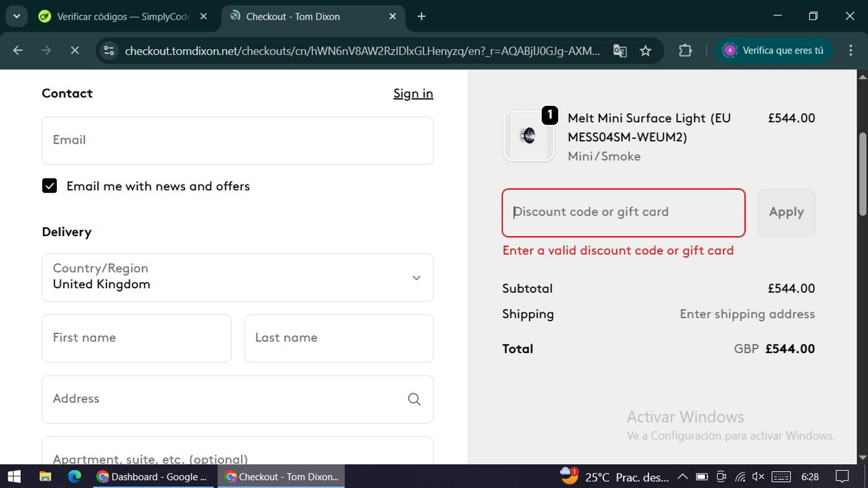Show hidden system tray icons

[x=683, y=476]
